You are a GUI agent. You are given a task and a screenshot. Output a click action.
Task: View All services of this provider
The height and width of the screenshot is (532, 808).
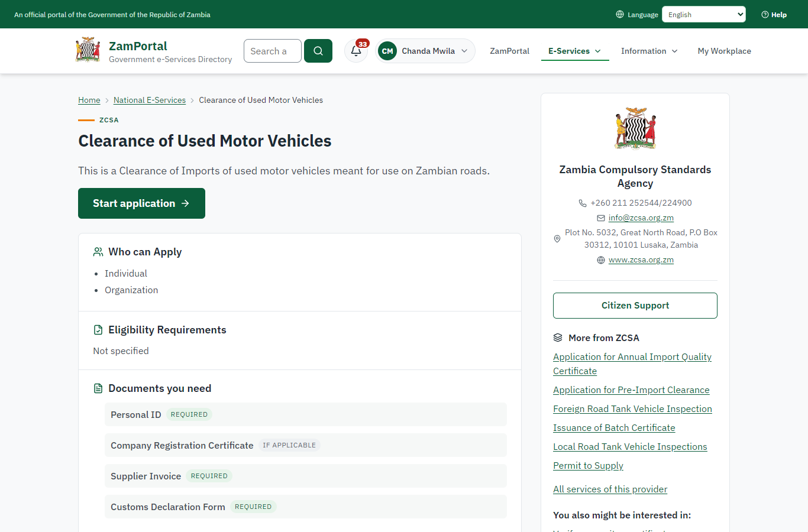pyautogui.click(x=610, y=489)
